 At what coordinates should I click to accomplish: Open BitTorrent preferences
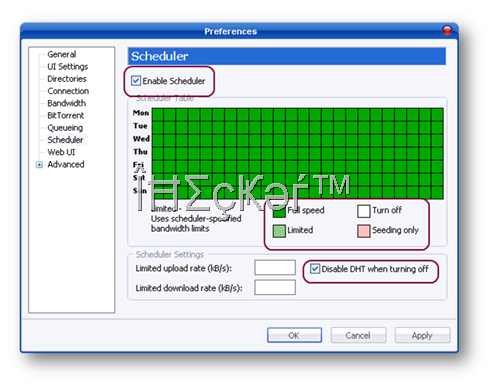coord(66,115)
